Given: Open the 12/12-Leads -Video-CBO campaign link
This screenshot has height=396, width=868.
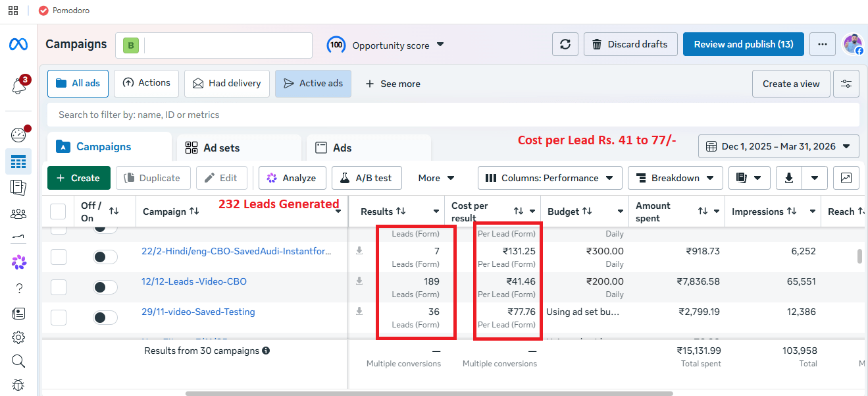Looking at the screenshot, I should tap(194, 281).
